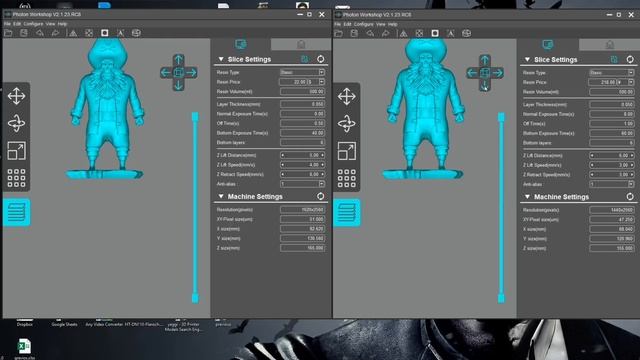Select the Scale tool in right window sidebar
The width and height of the screenshot is (640, 360).
(x=347, y=151)
